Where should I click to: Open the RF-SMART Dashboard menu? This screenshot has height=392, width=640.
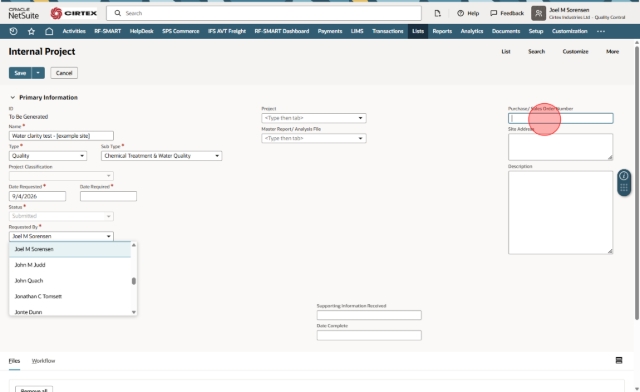(282, 31)
